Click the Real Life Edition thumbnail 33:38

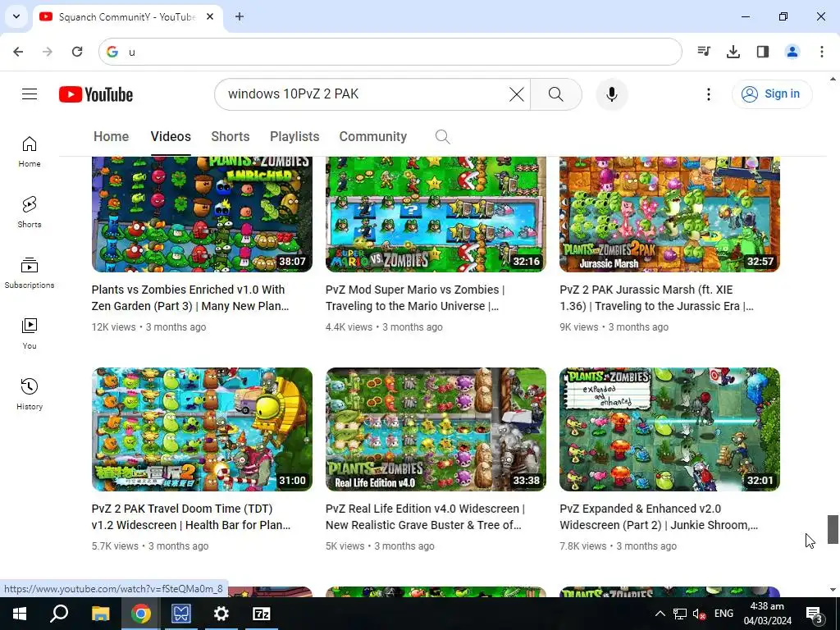[x=436, y=429]
